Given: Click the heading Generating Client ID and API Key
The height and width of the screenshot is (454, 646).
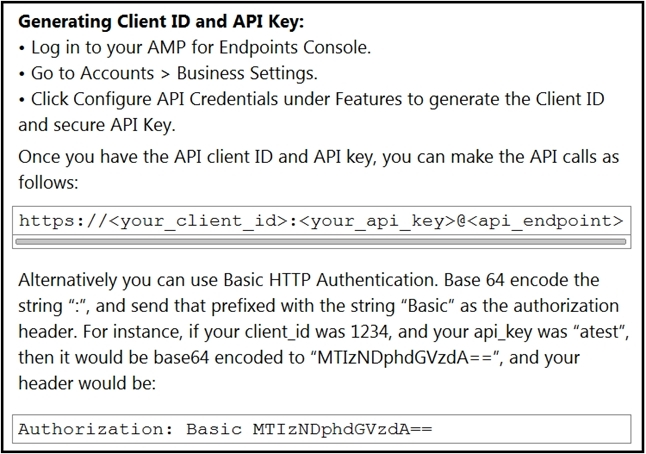Looking at the screenshot, I should [161, 21].
